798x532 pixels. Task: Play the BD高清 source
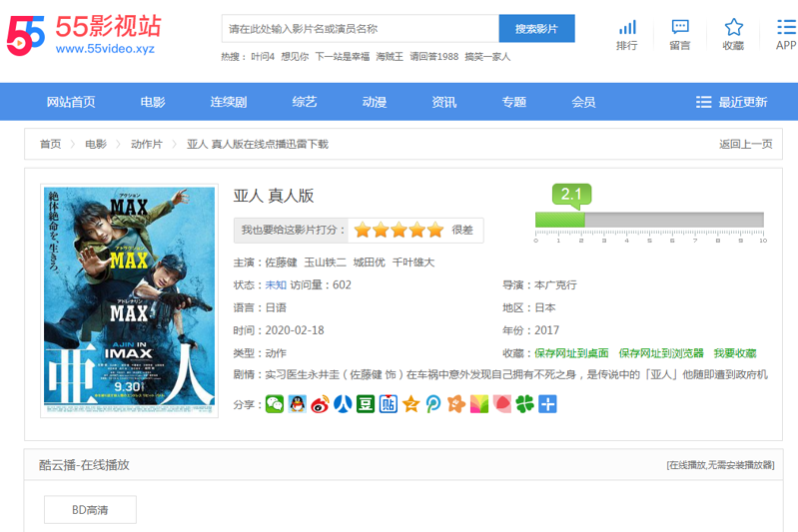pos(90,510)
